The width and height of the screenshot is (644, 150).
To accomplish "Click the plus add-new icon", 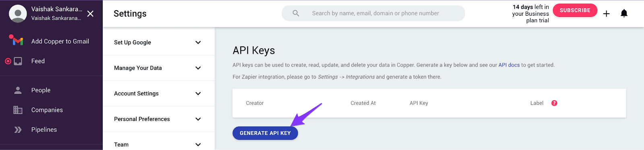I will 606,14.
